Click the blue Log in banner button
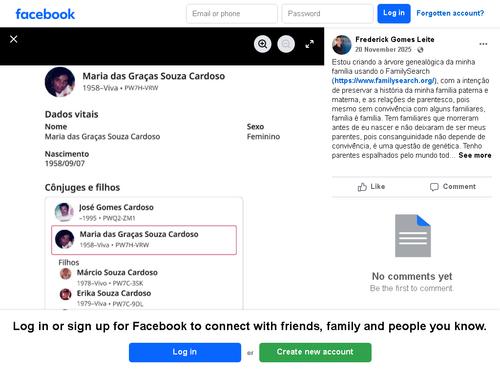 coord(185,352)
